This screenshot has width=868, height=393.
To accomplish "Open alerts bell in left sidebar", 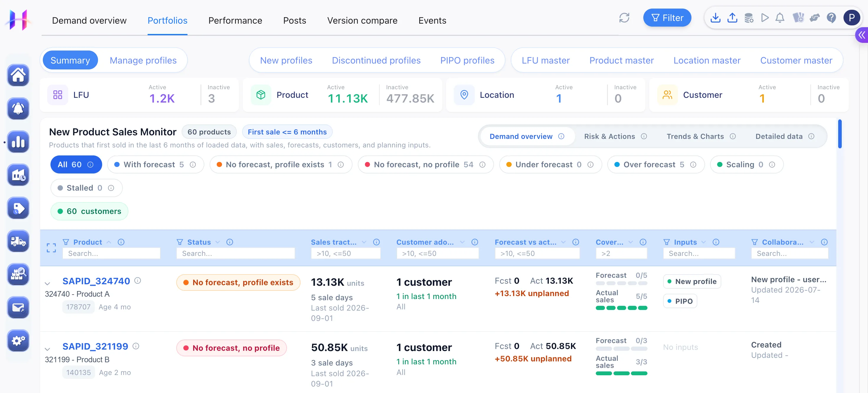I will coord(18,108).
